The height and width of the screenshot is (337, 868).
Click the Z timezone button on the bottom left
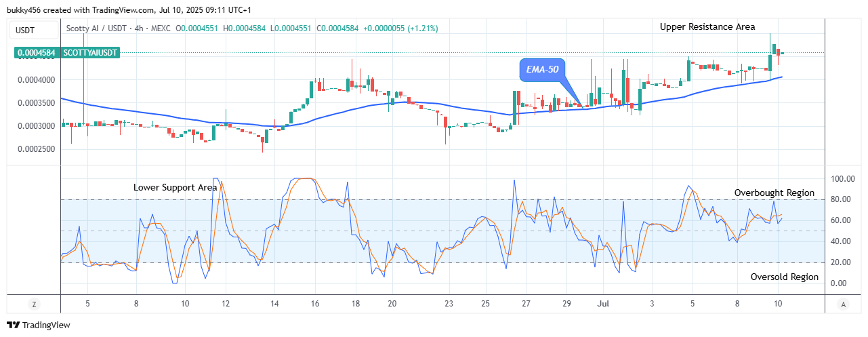coord(34,304)
